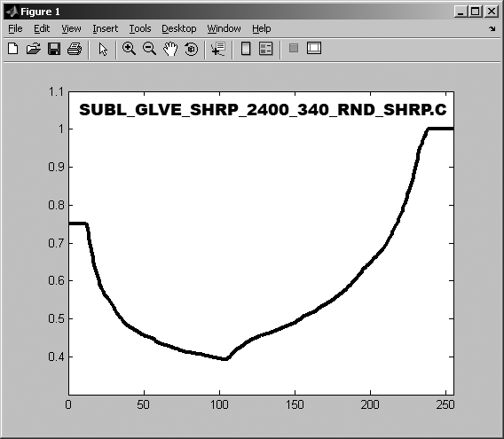Close the Figure 1 window

click(492, 12)
